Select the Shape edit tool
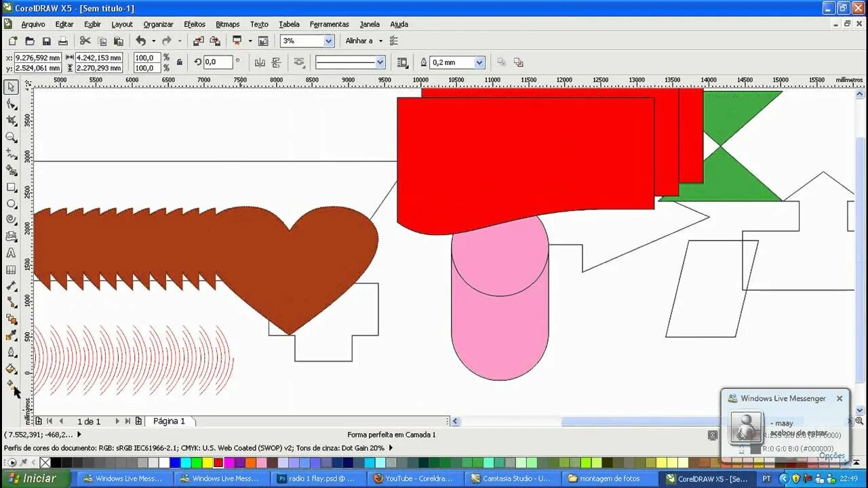The image size is (868, 488). 11,104
